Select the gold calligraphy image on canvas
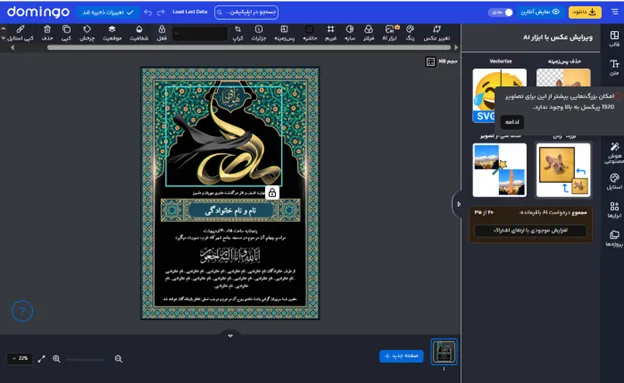 [x=224, y=136]
